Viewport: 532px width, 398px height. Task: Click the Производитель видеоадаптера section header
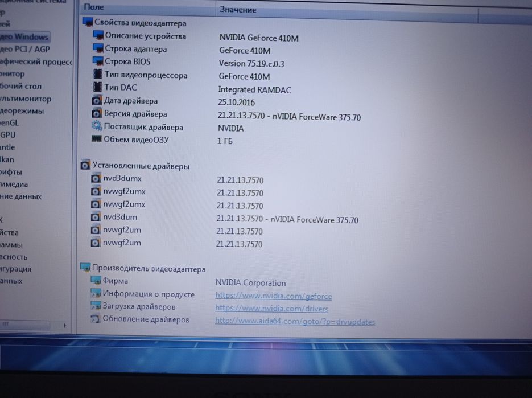pyautogui.click(x=149, y=269)
